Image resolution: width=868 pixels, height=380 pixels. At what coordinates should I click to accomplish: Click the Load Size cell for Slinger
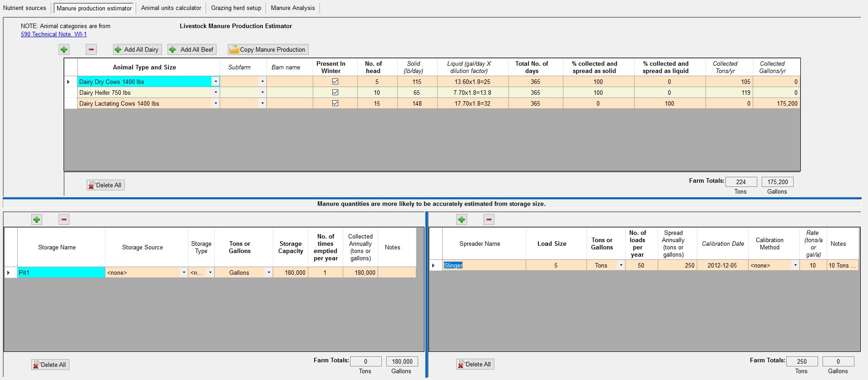(x=556, y=265)
